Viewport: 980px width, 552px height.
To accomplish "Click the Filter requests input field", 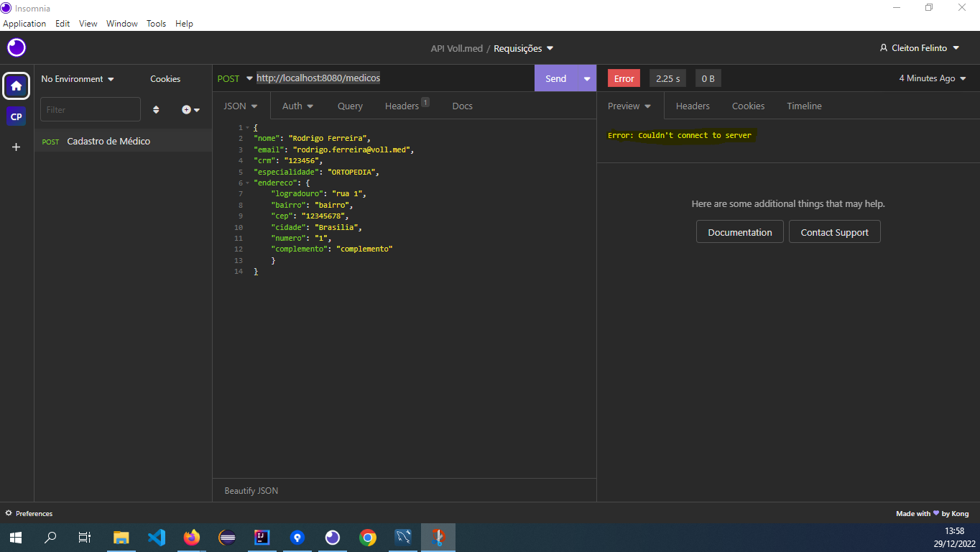I will [x=91, y=109].
